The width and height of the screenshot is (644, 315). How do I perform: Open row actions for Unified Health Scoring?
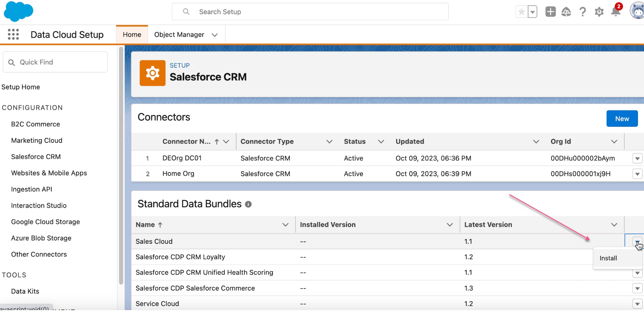[x=637, y=273]
